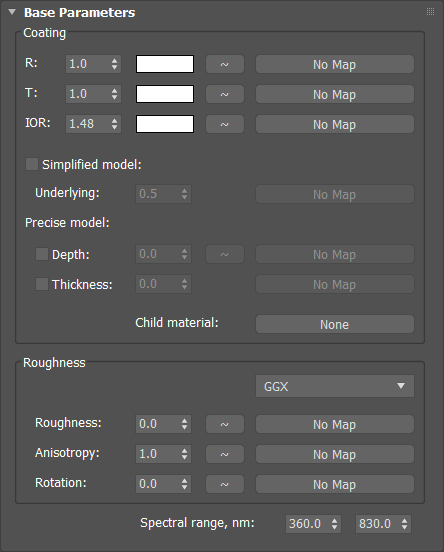Click the spinner arrows of the IOR field
444x552 pixels.
pos(114,124)
